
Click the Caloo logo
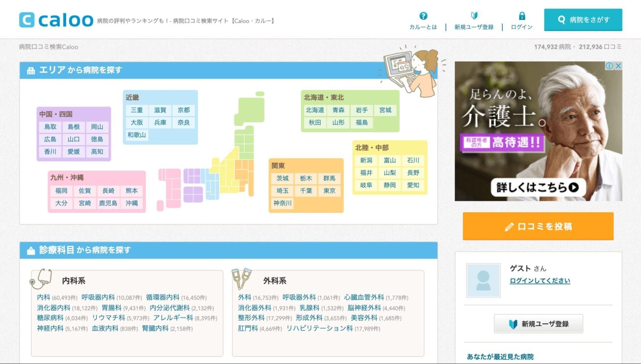(56, 20)
